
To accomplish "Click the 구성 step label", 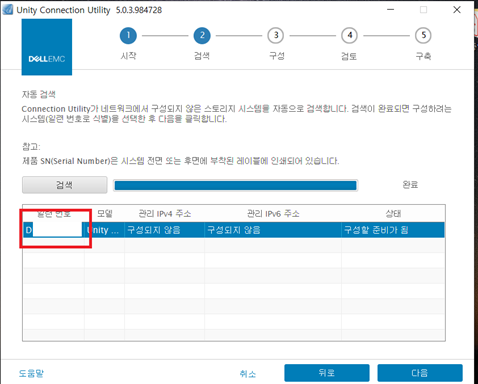I will point(277,56).
